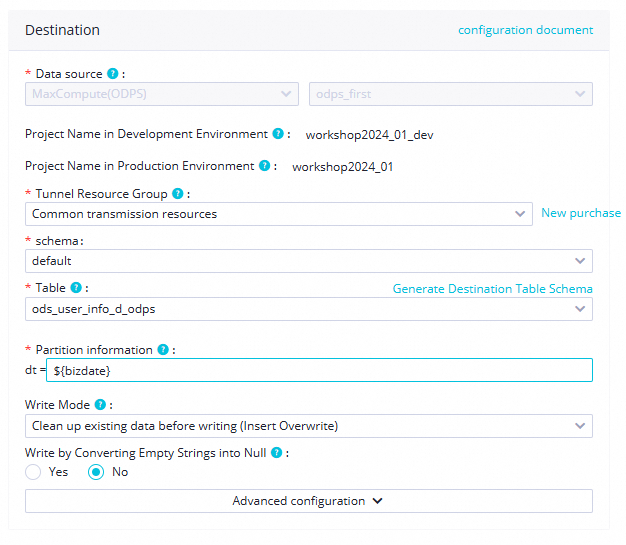
Task: Click help icon for Production Environment project name
Action: pyautogui.click(x=264, y=166)
